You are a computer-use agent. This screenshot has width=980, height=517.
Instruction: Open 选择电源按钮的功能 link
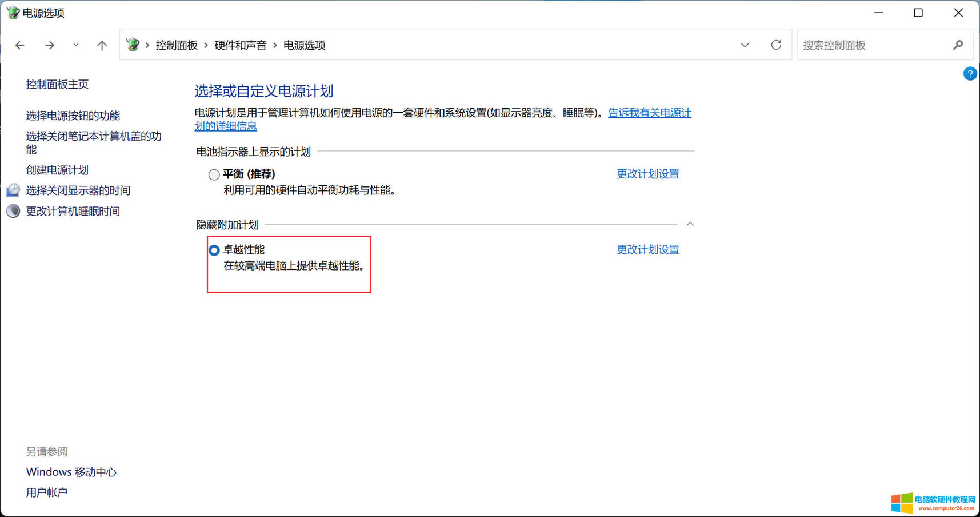(x=73, y=116)
